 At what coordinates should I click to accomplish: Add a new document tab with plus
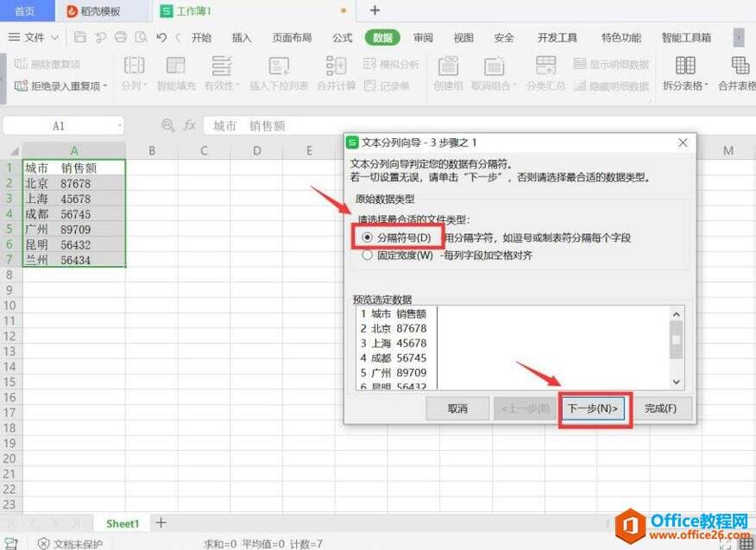[375, 10]
